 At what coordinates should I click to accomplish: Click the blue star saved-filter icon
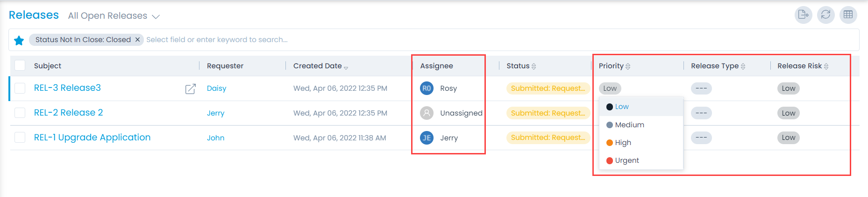pos(19,40)
